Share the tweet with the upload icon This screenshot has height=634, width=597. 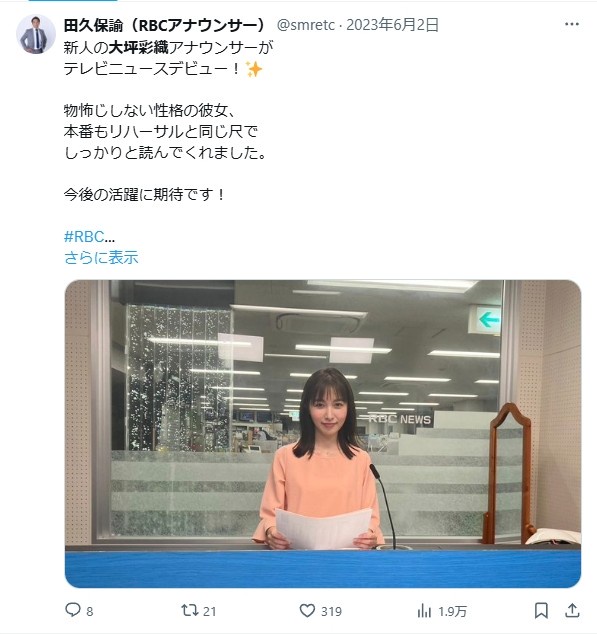point(572,610)
